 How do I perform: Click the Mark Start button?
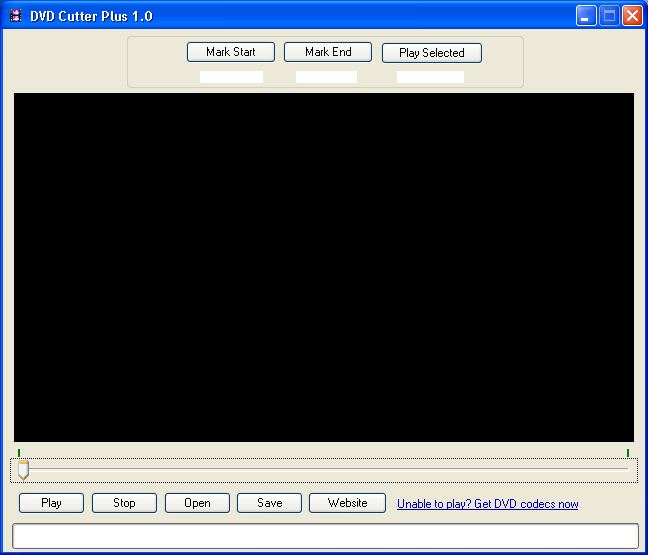(x=231, y=52)
